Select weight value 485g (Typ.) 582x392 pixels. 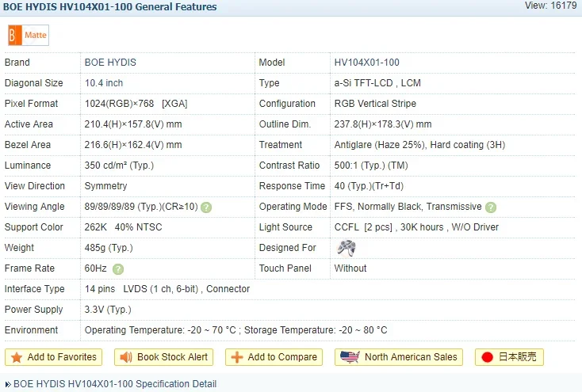tap(109, 248)
